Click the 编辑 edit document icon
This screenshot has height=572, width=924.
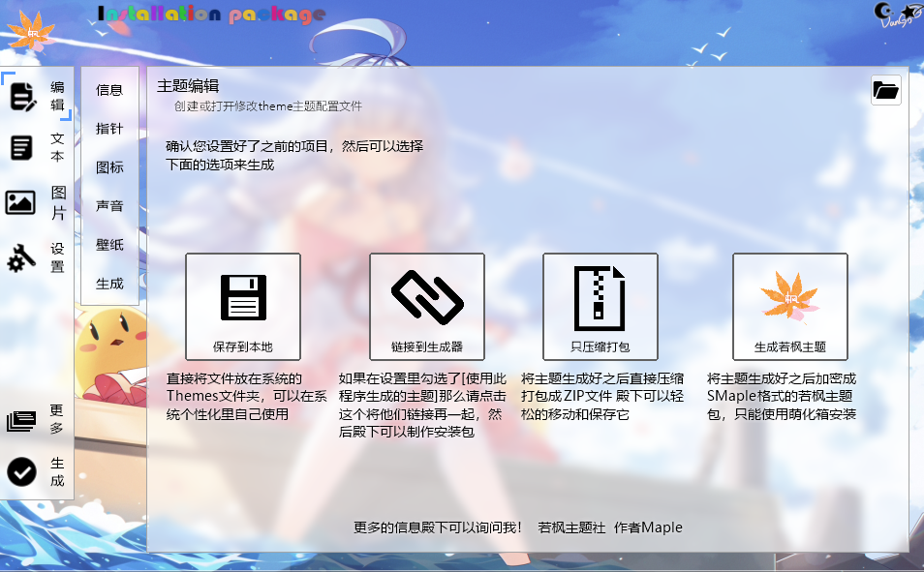(x=22, y=97)
